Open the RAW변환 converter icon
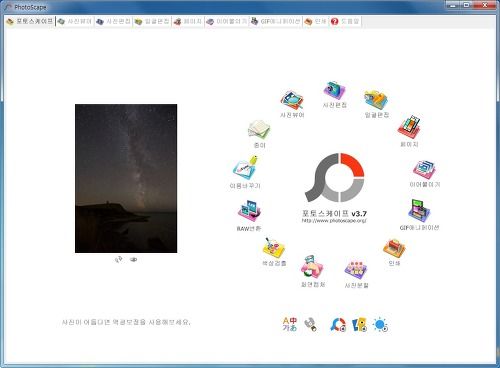 (x=249, y=211)
